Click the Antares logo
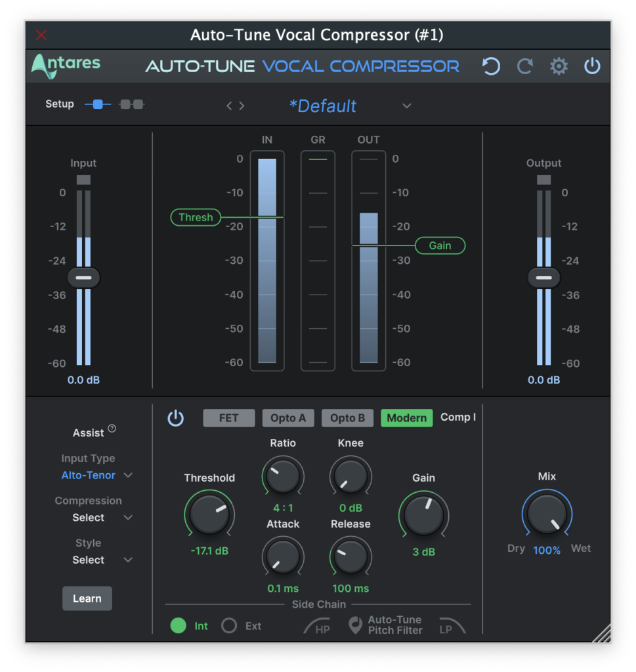 coord(66,66)
